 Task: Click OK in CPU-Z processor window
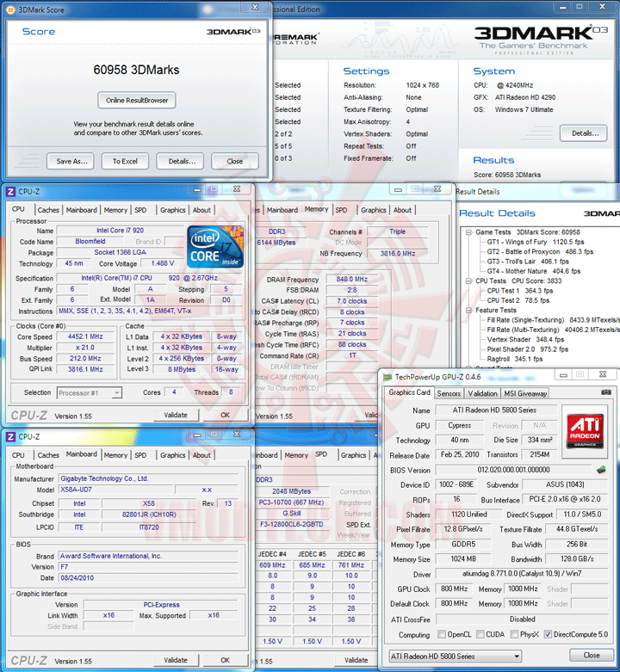pyautogui.click(x=225, y=415)
